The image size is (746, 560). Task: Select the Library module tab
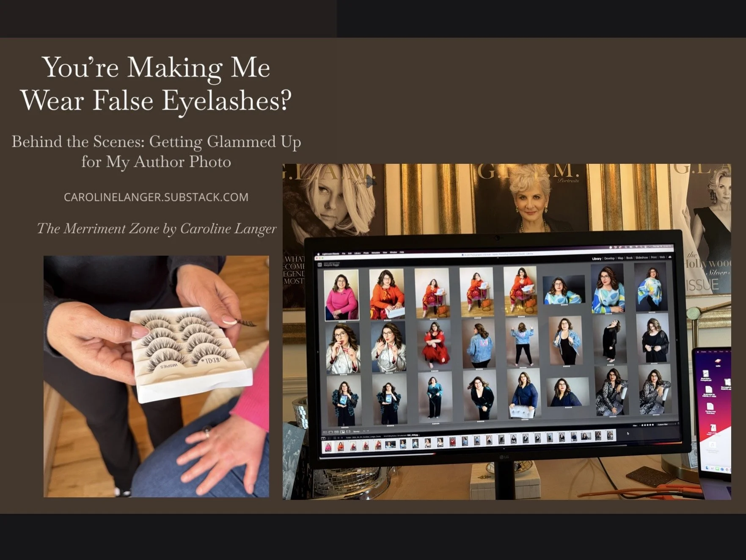point(597,259)
